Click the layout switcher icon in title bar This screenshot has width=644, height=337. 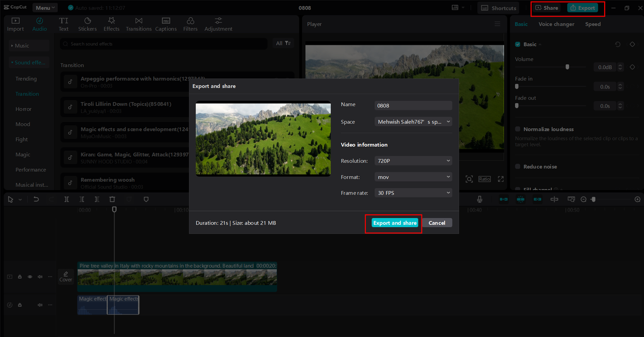455,8
